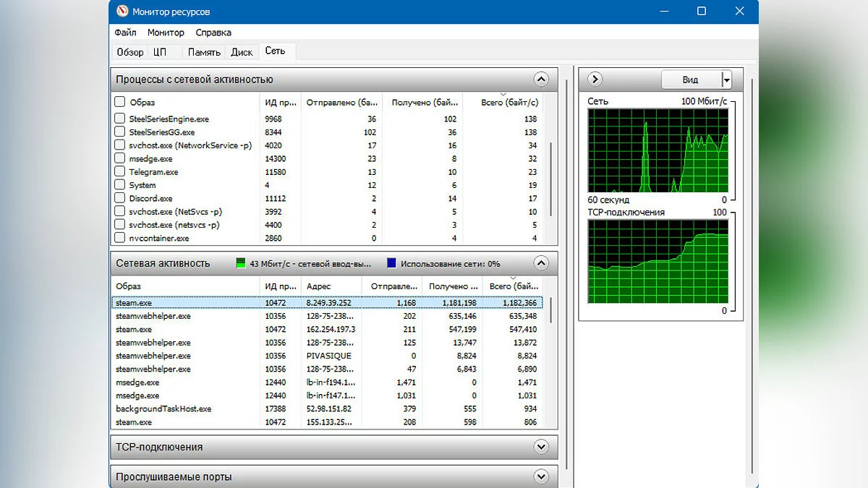Tick the Telegram.exe checkbox
Image resolution: width=868 pixels, height=488 pixels.
pos(120,172)
